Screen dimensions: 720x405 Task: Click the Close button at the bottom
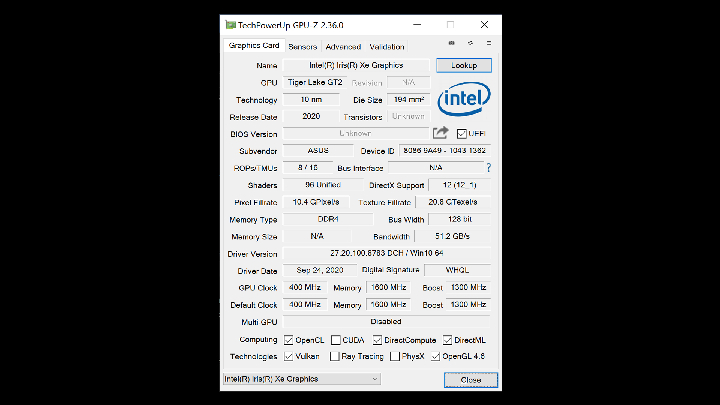[471, 380]
